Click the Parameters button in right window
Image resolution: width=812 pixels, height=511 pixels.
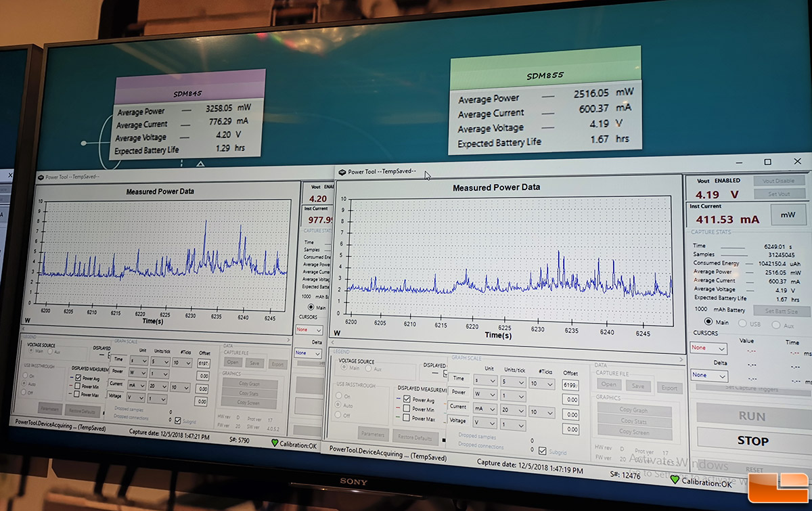point(374,434)
